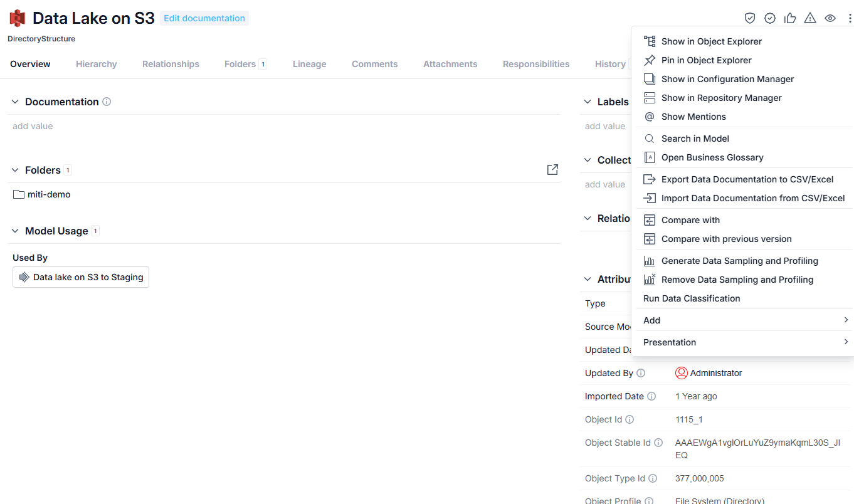Click the approve checkmark badge icon

770,18
